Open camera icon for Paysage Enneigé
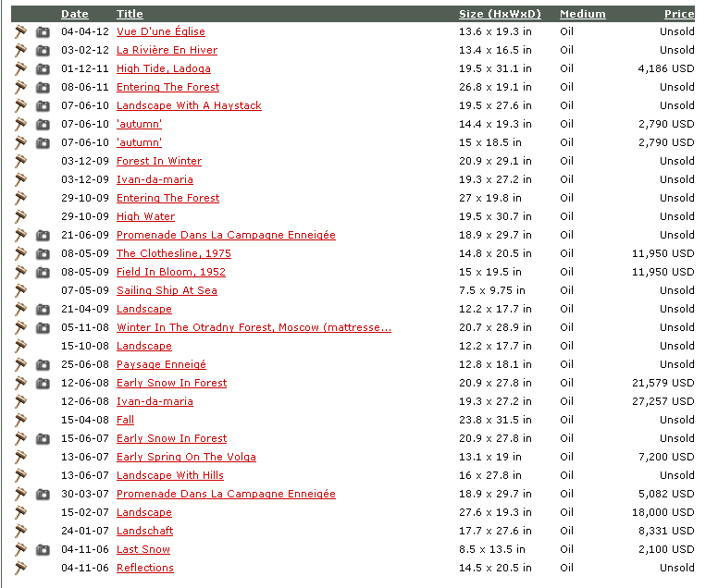Image resolution: width=706 pixels, height=588 pixels. (x=43, y=364)
